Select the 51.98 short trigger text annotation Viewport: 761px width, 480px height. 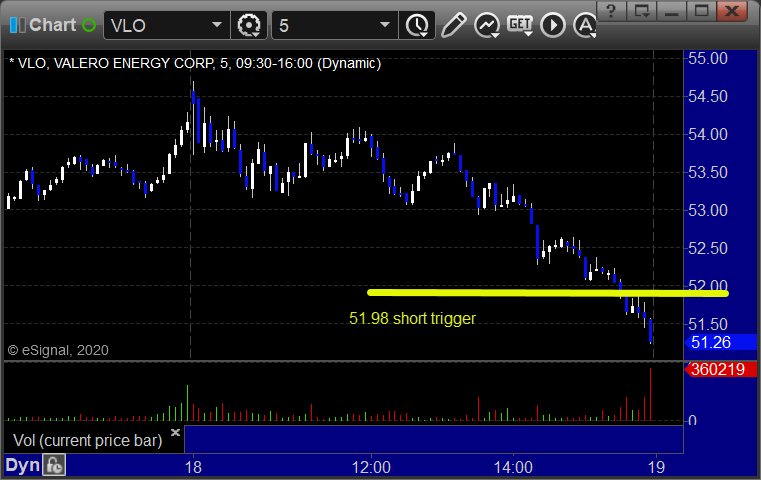[412, 318]
